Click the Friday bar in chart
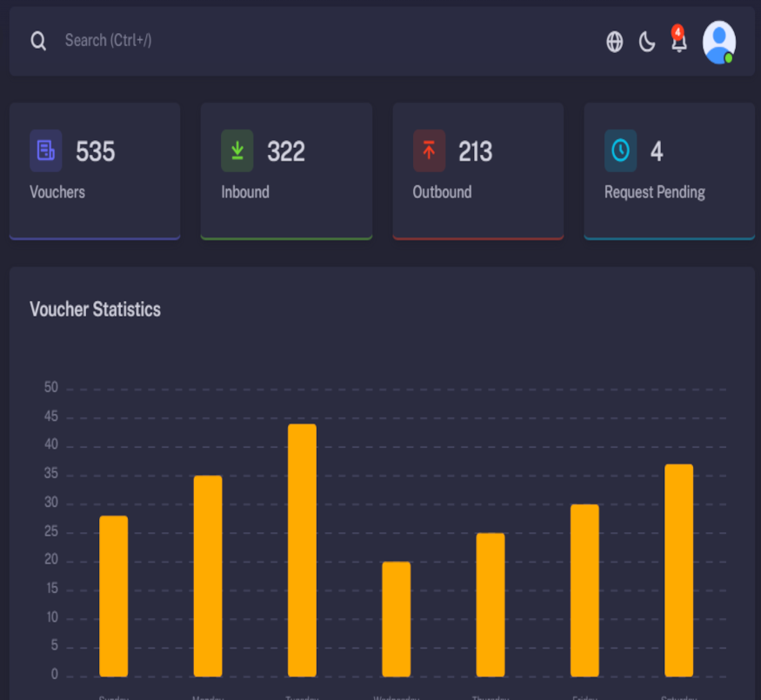Image resolution: width=761 pixels, height=700 pixels. (x=584, y=590)
